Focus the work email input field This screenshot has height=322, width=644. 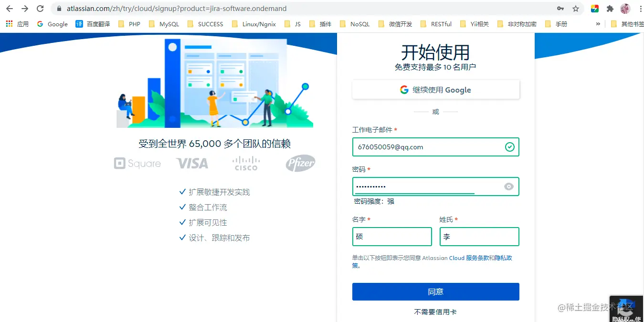pos(436,147)
